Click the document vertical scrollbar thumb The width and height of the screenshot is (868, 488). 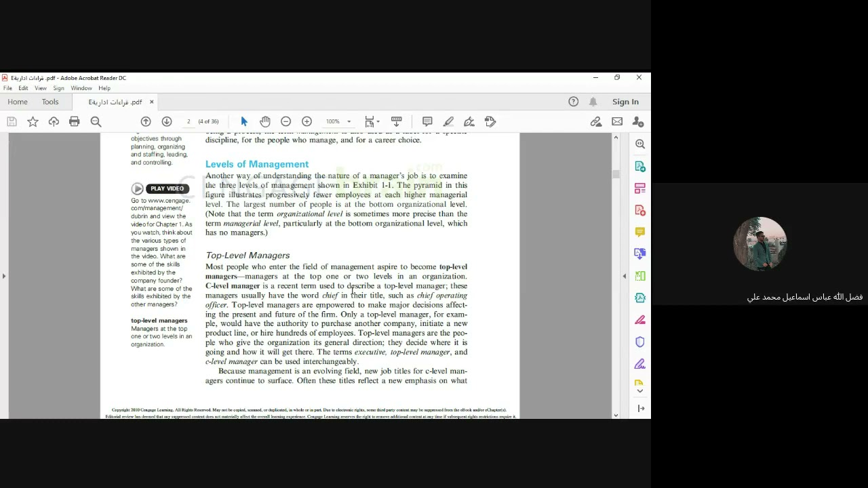(615, 174)
